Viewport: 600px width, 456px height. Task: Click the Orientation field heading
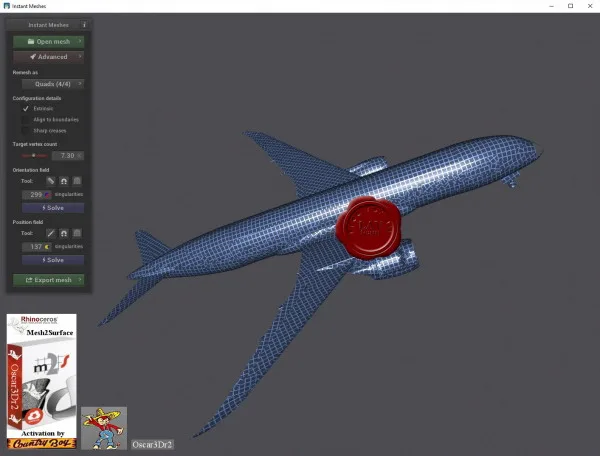click(31, 170)
